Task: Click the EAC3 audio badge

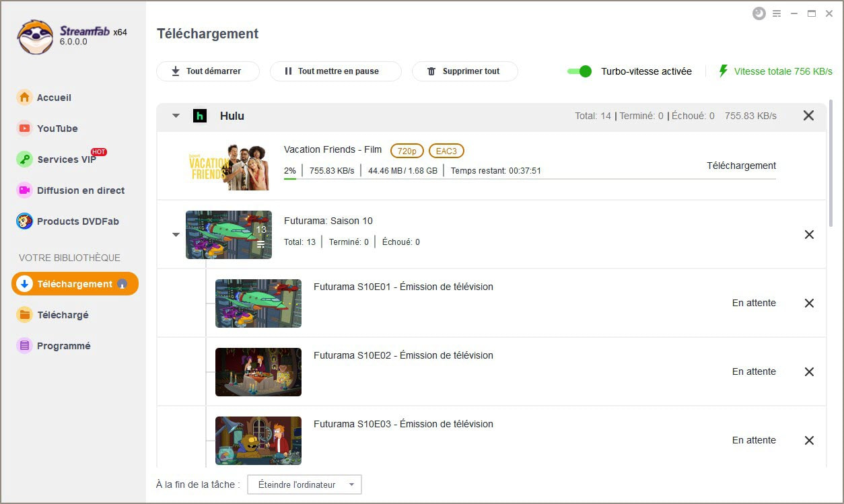Action: [446, 151]
